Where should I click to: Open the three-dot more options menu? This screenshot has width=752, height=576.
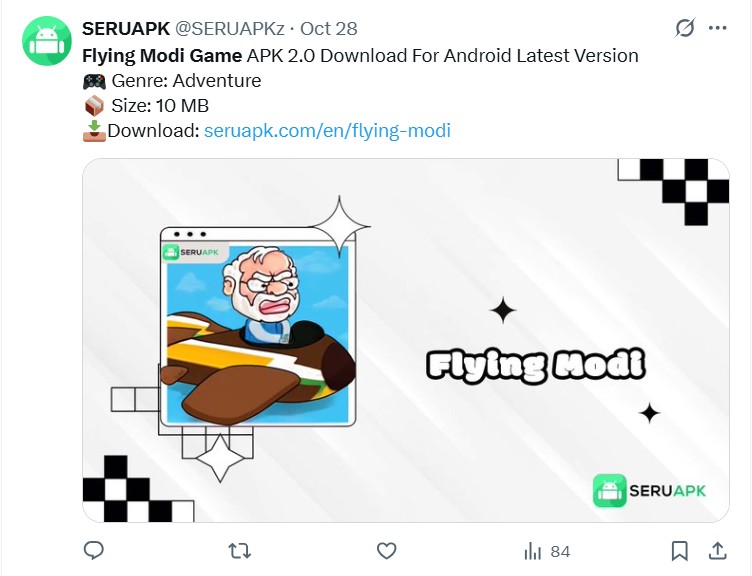pyautogui.click(x=717, y=29)
